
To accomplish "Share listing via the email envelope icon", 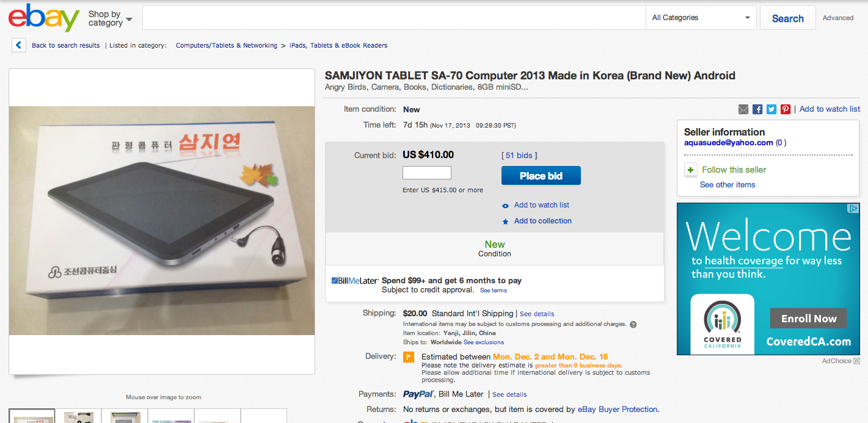I will pos(743,109).
